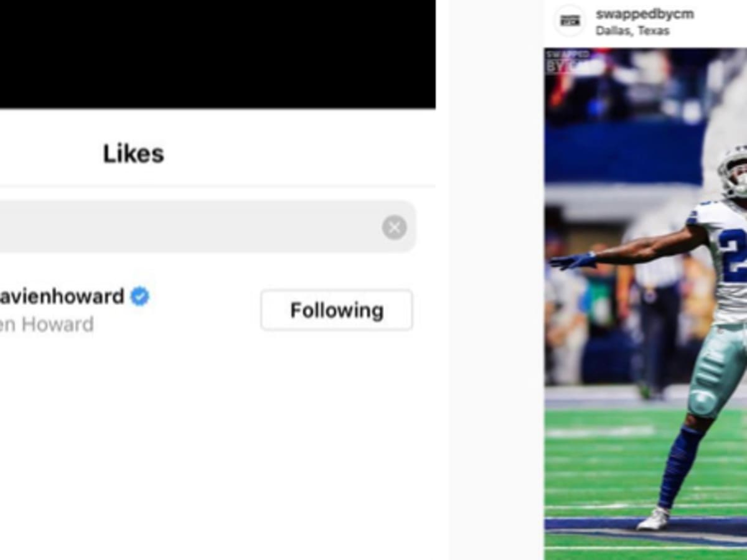
Task: Open the avienhoward username profile link
Action: (x=62, y=296)
